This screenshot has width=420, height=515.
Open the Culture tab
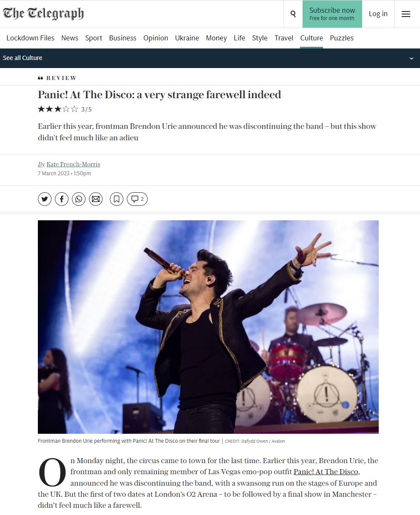311,38
